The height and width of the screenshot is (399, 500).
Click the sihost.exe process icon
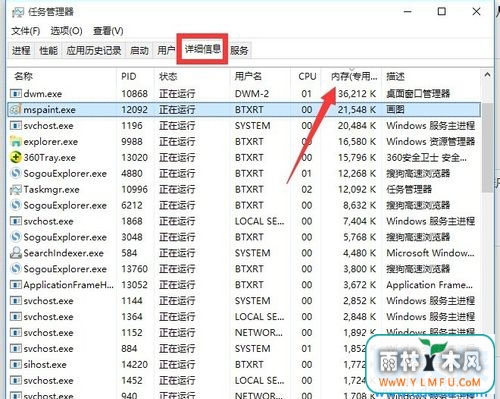click(15, 364)
